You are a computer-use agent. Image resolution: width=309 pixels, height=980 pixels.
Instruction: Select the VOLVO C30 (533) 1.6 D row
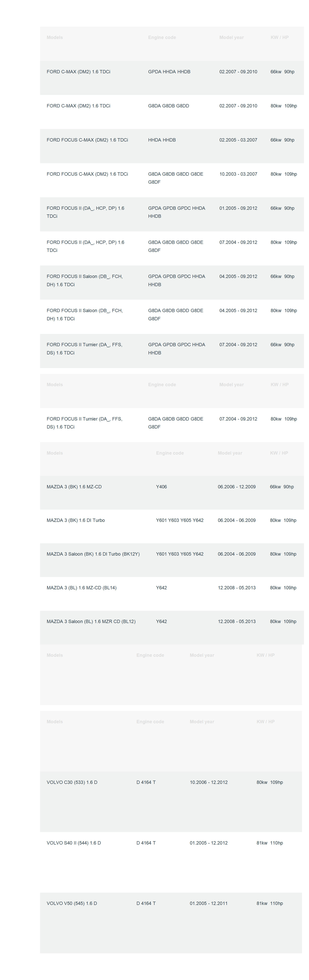[171, 802]
